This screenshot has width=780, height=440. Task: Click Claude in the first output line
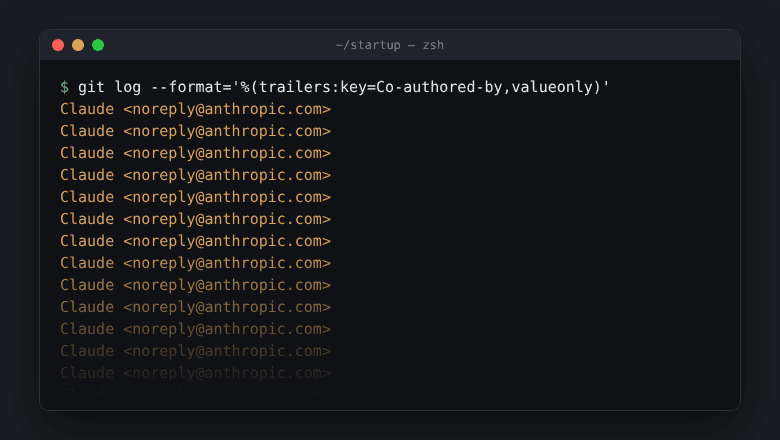tap(87, 109)
